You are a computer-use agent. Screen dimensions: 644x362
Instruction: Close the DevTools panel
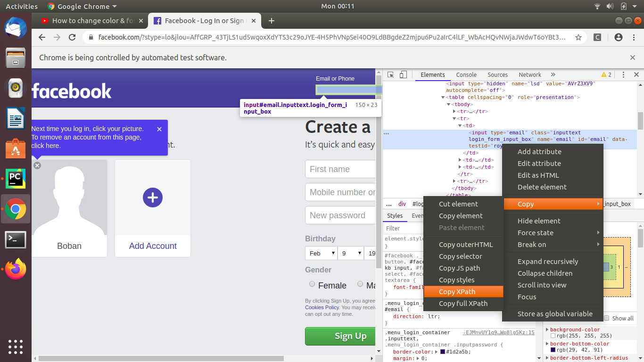point(636,75)
